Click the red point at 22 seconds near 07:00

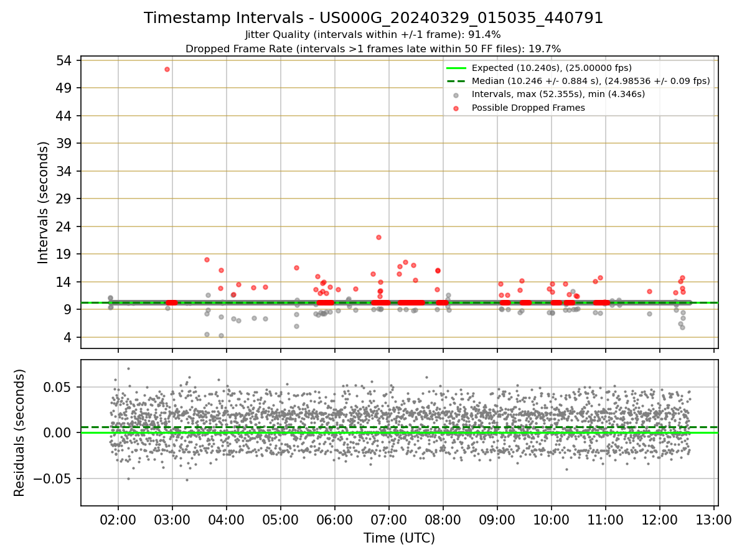(x=378, y=237)
